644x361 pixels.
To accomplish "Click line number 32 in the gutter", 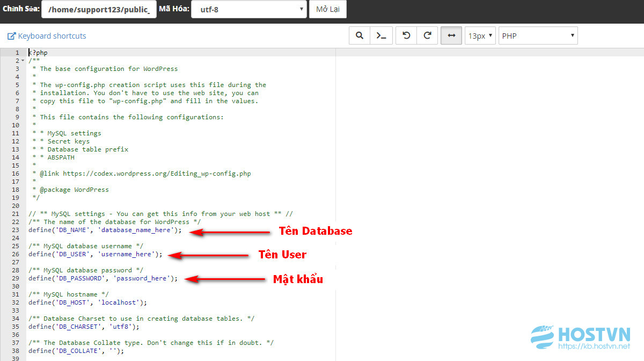I will (x=16, y=302).
